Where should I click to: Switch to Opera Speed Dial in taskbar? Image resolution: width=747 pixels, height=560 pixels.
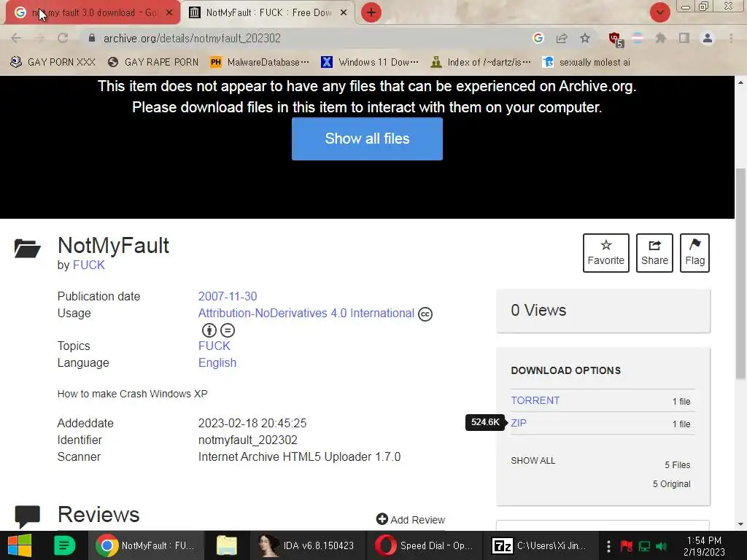(424, 545)
